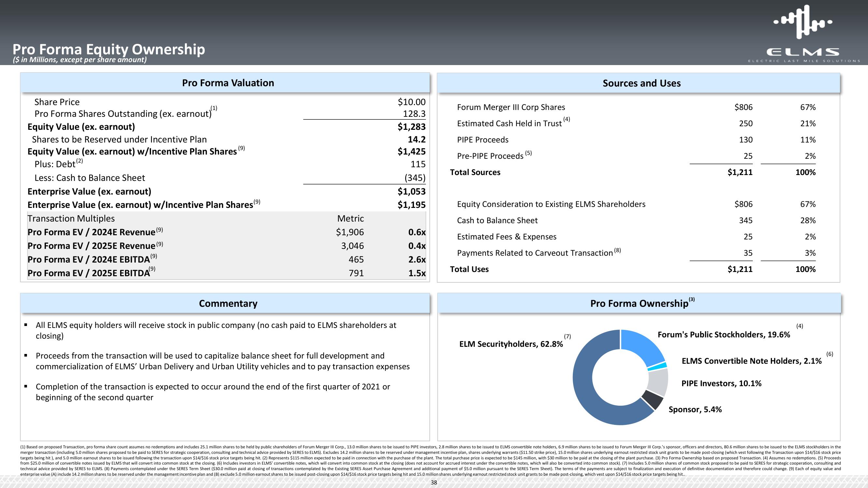
Task: Select the (345) cash value
Action: (x=415, y=178)
